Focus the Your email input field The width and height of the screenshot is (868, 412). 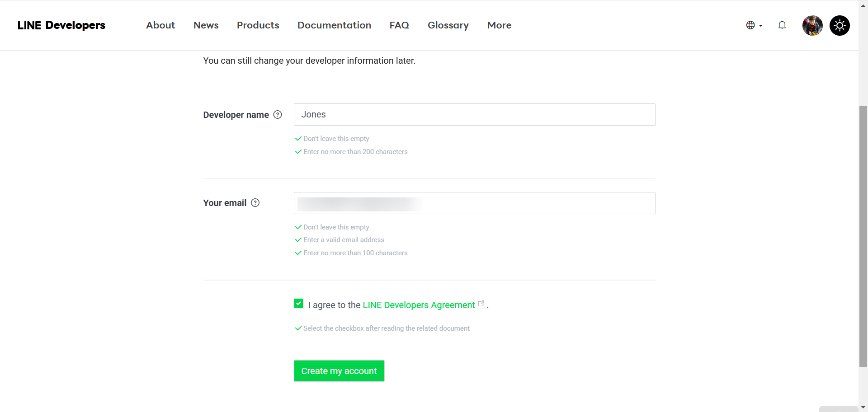pyautogui.click(x=475, y=203)
